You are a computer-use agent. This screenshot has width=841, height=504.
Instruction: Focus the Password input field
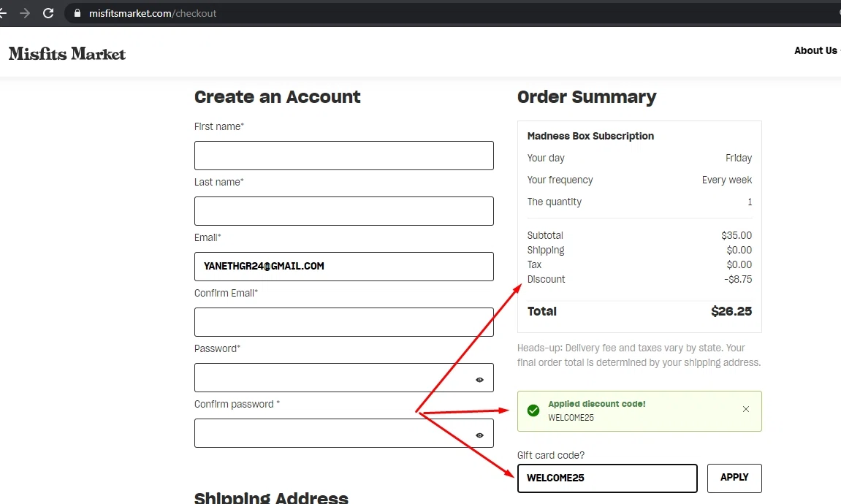(x=344, y=378)
